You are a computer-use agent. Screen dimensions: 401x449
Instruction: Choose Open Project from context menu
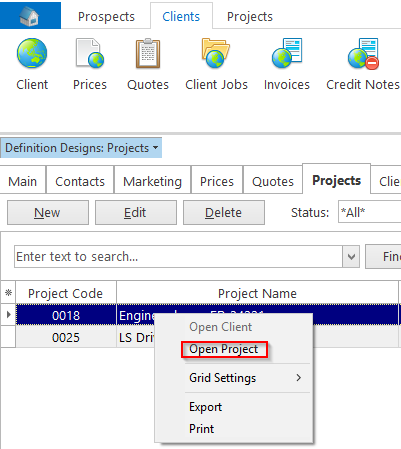coord(224,349)
